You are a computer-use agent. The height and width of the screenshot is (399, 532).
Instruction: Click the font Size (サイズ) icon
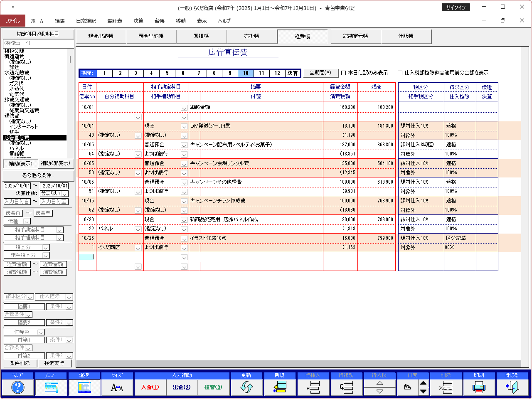click(x=117, y=387)
